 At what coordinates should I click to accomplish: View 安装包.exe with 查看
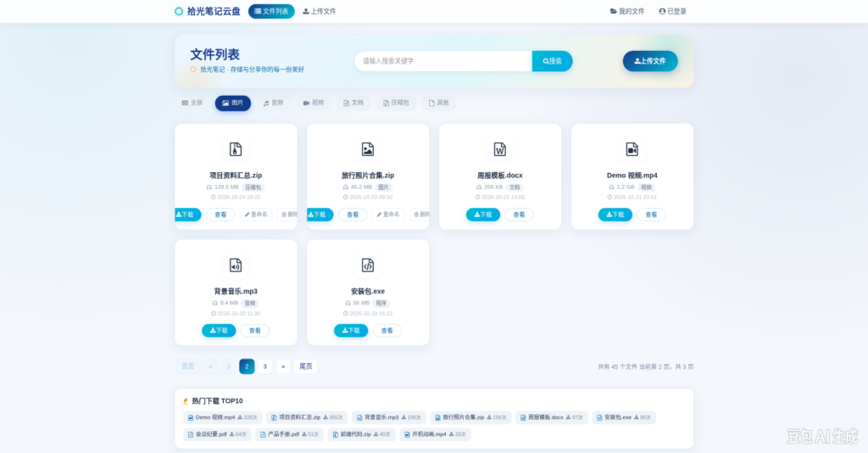point(387,331)
